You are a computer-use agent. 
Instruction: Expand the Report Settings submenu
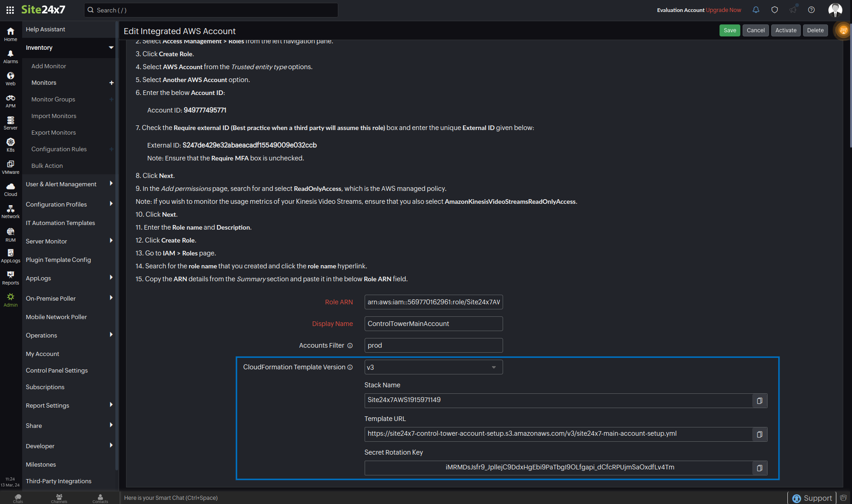pos(111,405)
